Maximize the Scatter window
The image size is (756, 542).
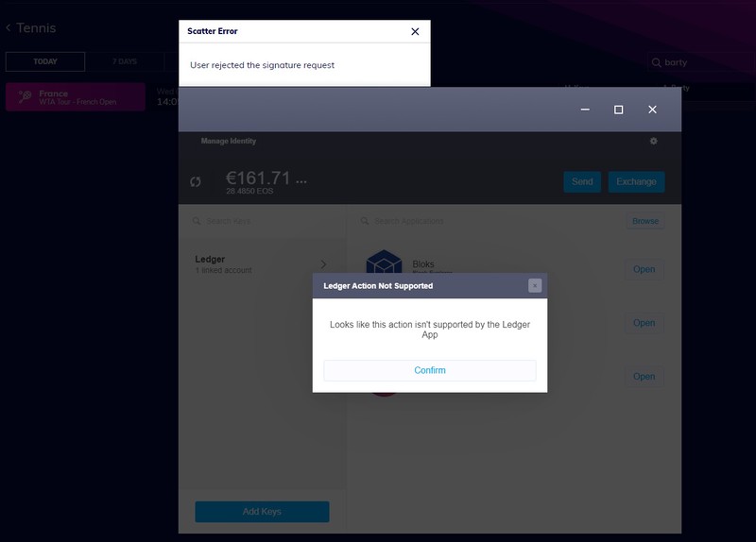click(x=618, y=110)
